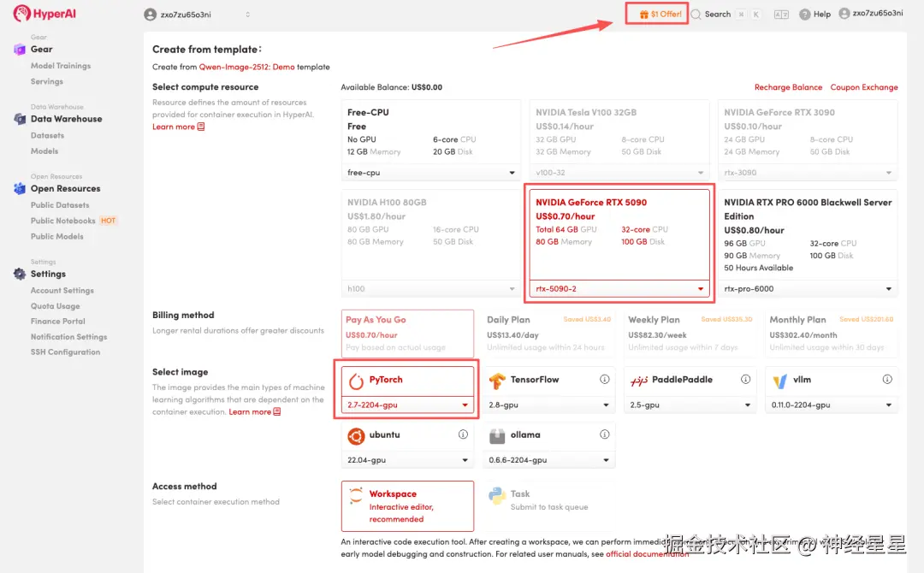The width and height of the screenshot is (924, 573).
Task: Open vllm version dropdown 0.11.0-2204-gpu
Action: pyautogui.click(x=832, y=405)
